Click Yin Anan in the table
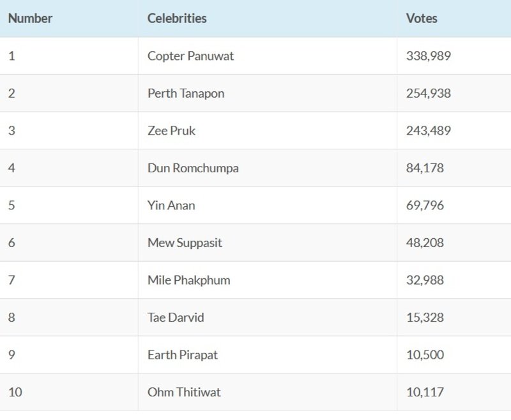Viewport: 511px width, 420px height. (171, 206)
